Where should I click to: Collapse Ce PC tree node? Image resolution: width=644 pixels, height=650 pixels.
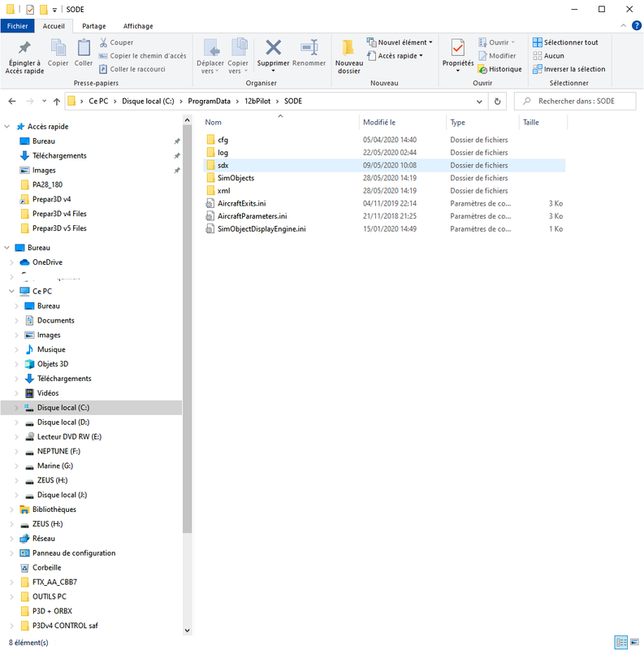[x=11, y=291]
